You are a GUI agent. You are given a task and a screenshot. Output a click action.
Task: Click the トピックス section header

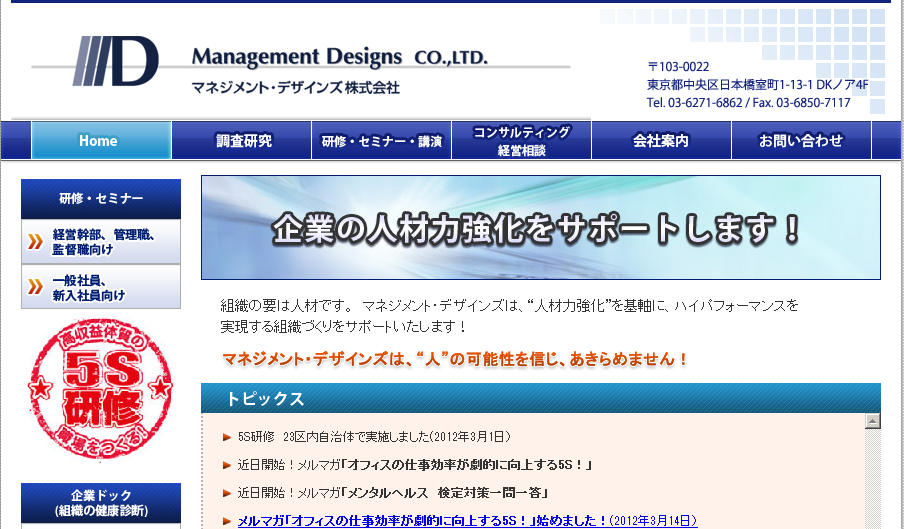(541, 398)
